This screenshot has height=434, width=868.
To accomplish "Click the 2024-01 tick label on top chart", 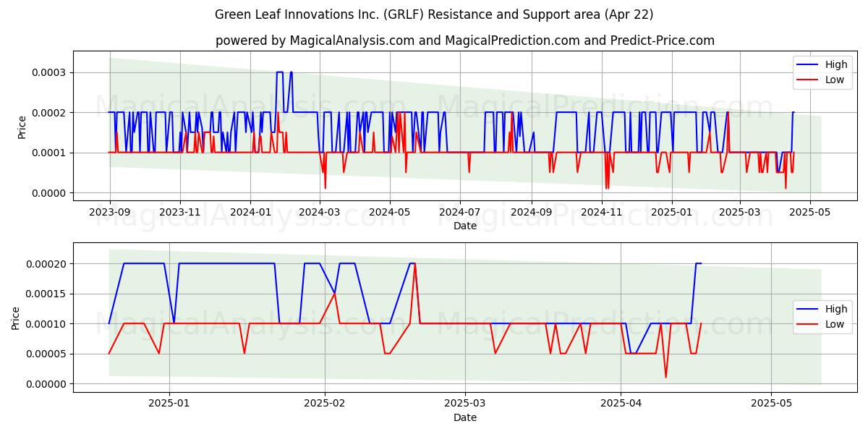I will [250, 213].
